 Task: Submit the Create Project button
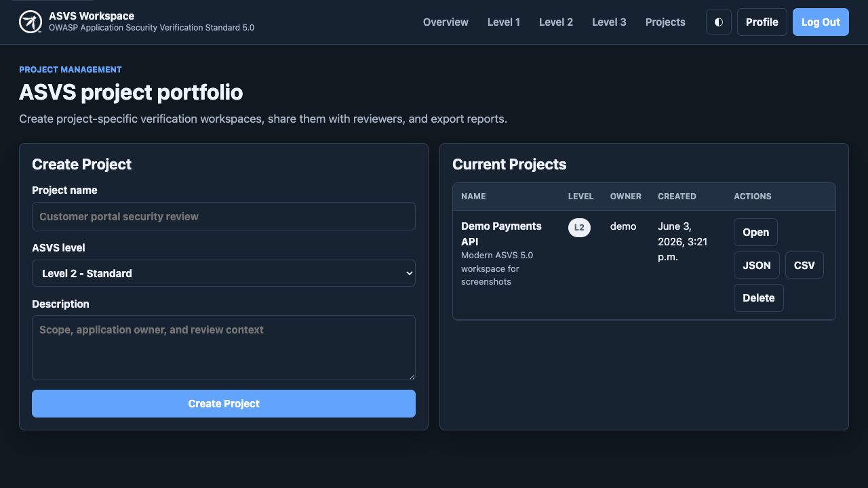(x=224, y=403)
